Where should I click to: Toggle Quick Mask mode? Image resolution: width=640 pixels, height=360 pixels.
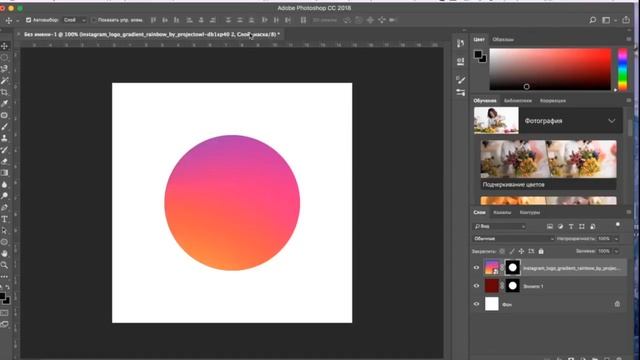(x=4, y=313)
